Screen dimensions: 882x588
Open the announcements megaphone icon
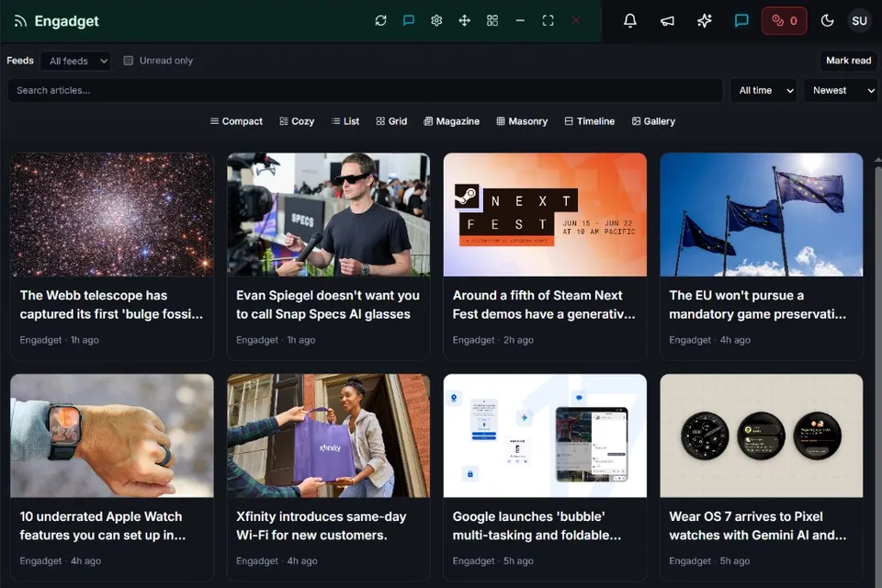pyautogui.click(x=667, y=21)
